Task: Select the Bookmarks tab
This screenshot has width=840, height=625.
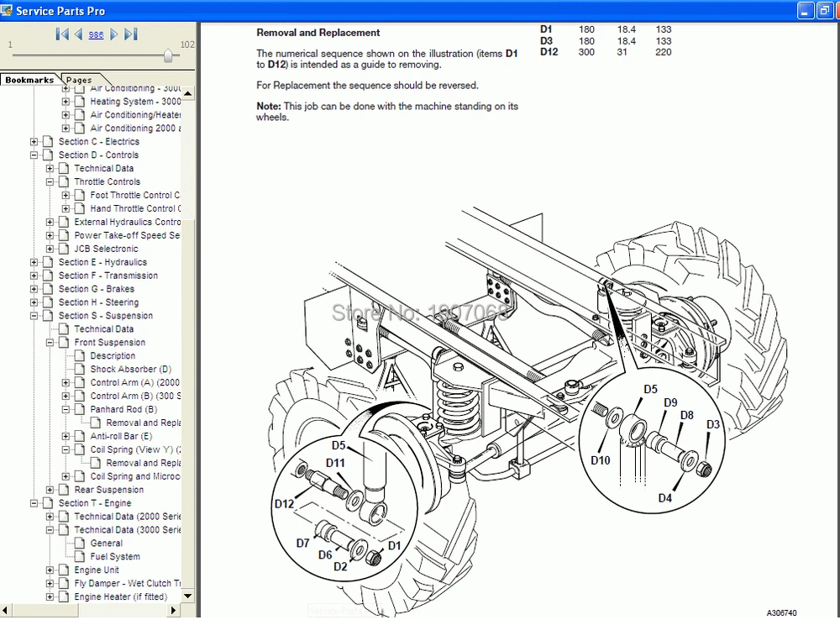Action: (x=29, y=81)
